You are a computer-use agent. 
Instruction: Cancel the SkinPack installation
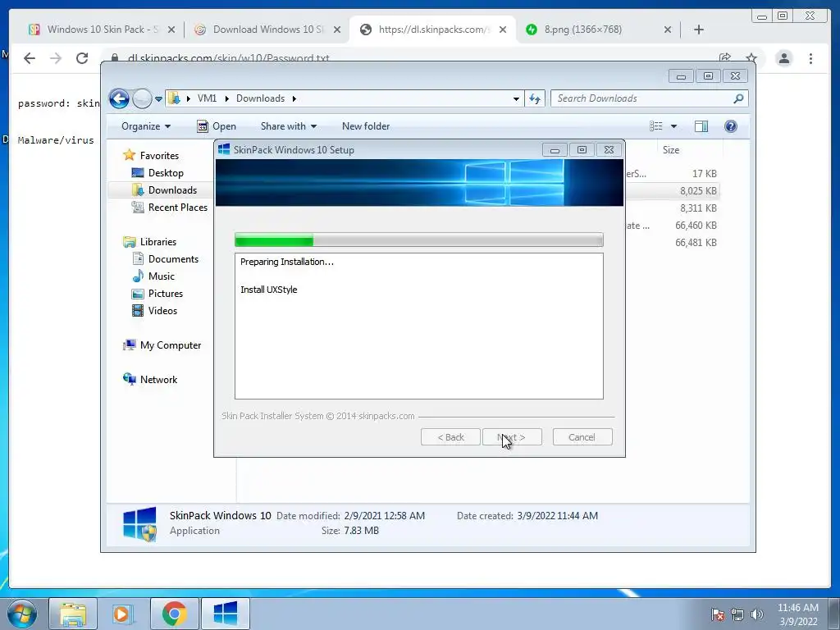coord(582,437)
